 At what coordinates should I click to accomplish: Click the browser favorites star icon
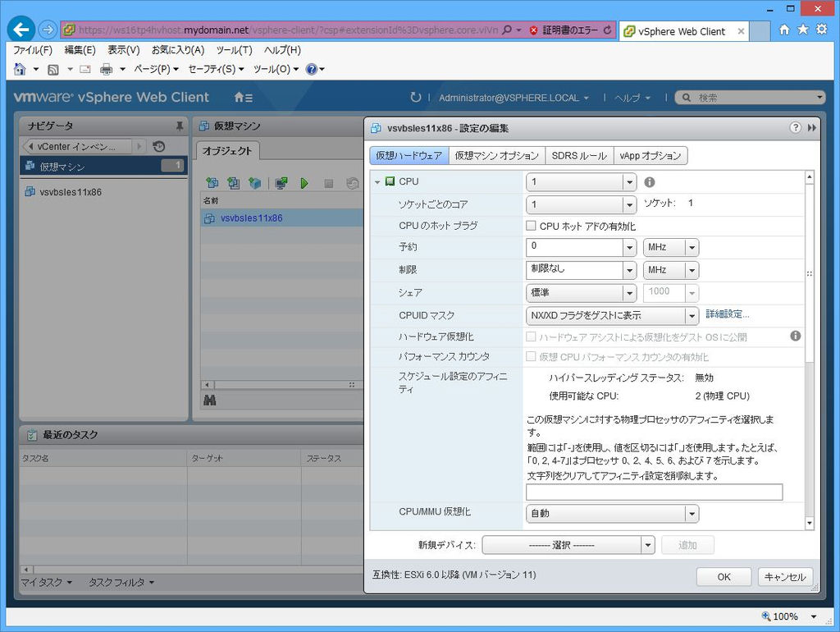pyautogui.click(x=802, y=30)
